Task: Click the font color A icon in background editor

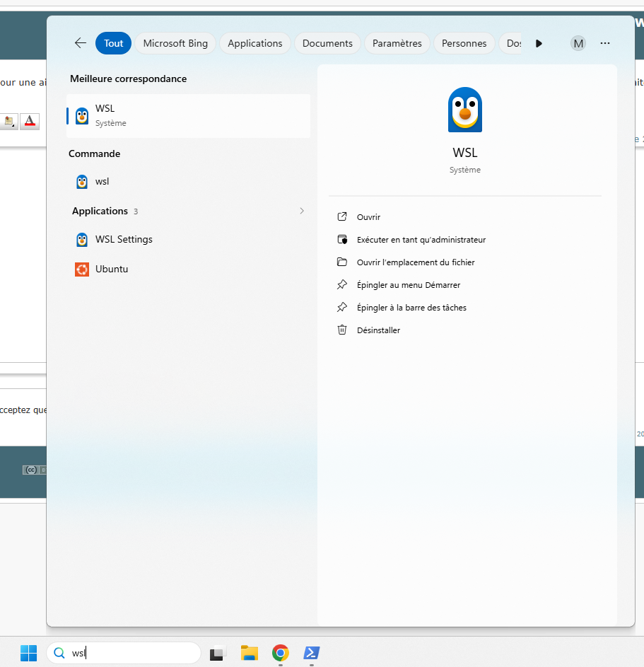Action: point(30,121)
